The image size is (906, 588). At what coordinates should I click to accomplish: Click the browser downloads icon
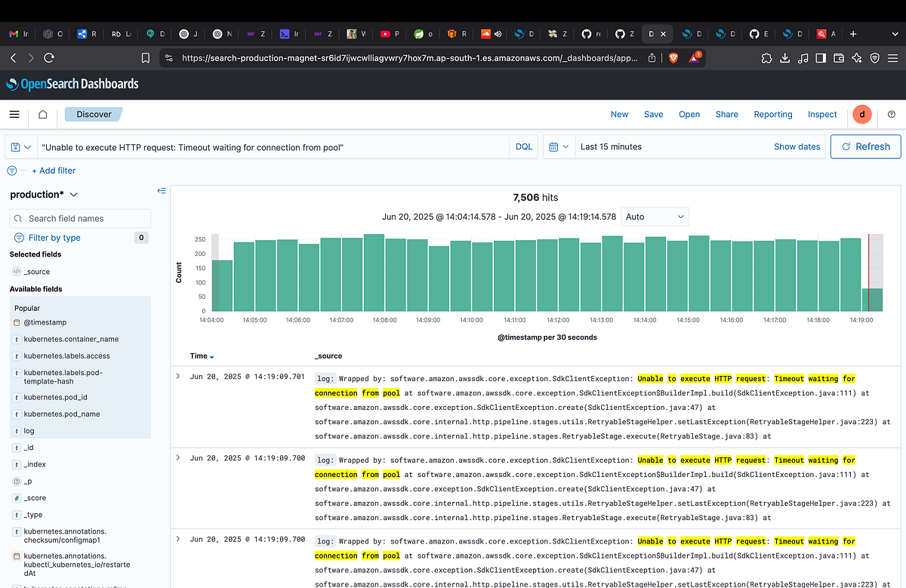pyautogui.click(x=785, y=57)
